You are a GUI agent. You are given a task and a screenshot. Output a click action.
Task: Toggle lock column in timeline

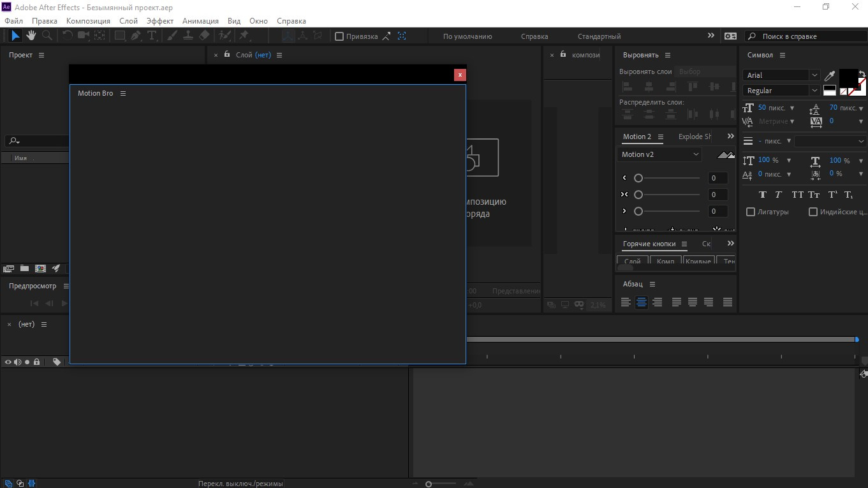(x=37, y=362)
